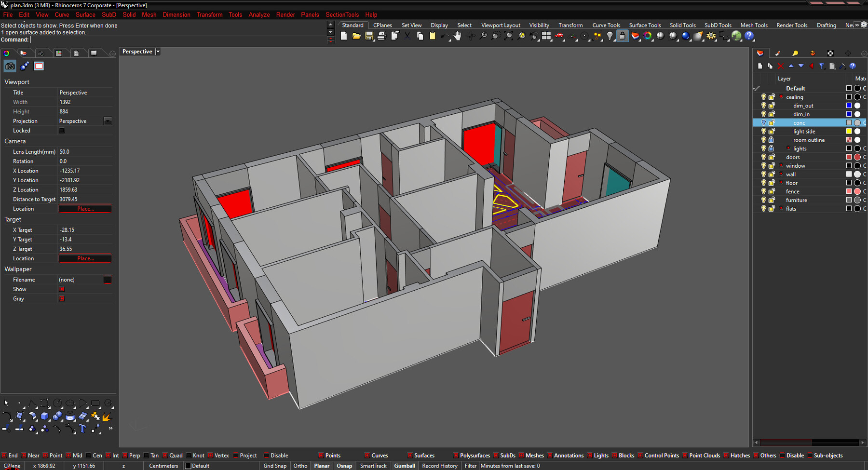Open the Save file icon
Viewport: 868px width, 470px height.
pyautogui.click(x=370, y=36)
